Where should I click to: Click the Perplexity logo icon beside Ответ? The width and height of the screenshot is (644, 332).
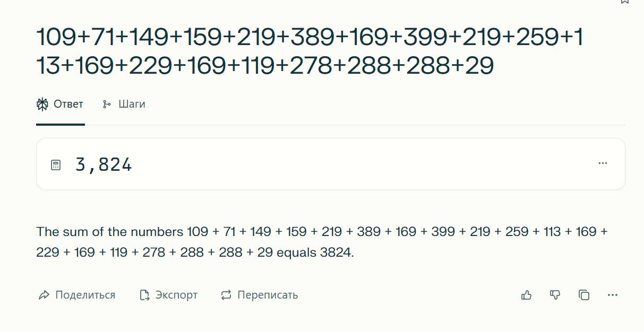(42, 104)
